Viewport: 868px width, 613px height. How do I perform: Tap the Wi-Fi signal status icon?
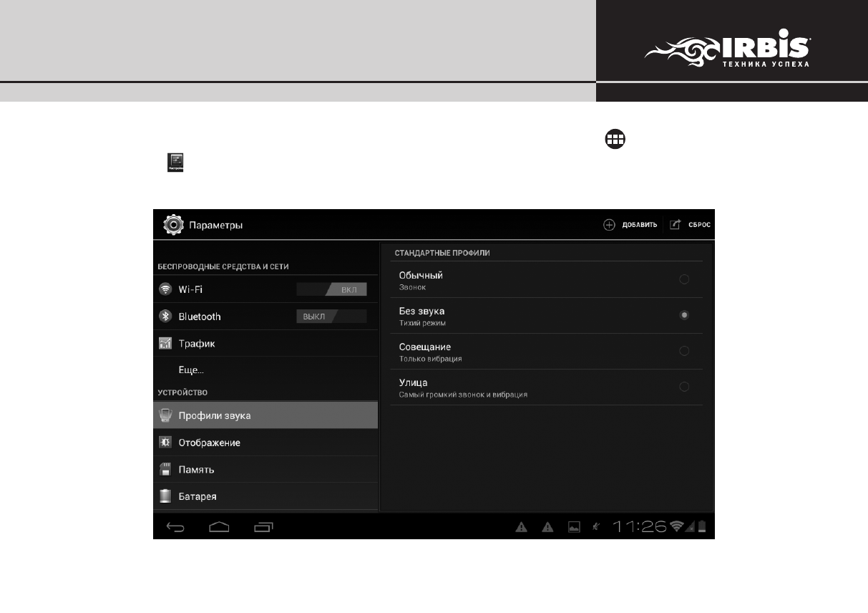(x=676, y=527)
